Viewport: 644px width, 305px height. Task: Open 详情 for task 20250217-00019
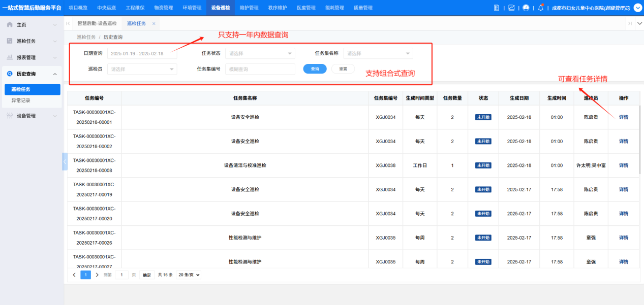(x=624, y=189)
